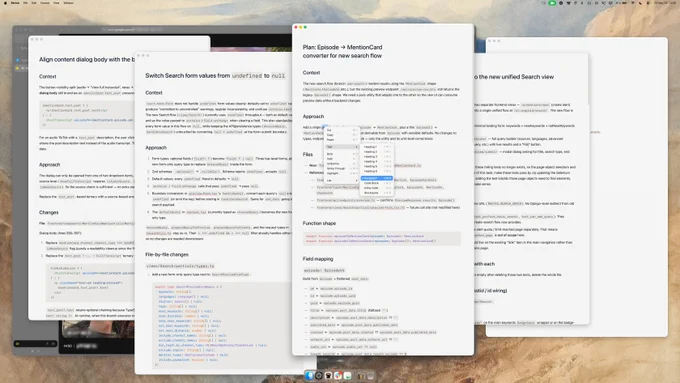Image resolution: width=680 pixels, height=383 pixels.
Task: Select Inline Code in the Text submenu
Action: point(377,188)
